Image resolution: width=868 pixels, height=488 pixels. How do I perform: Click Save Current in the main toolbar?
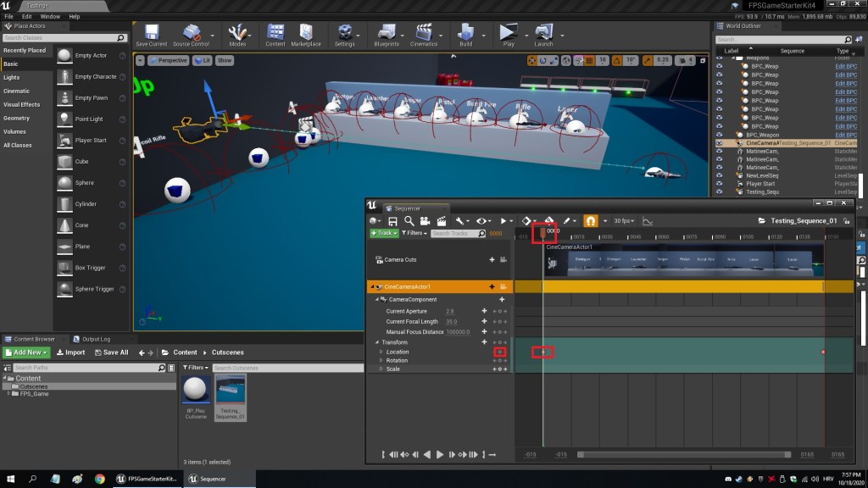pos(152,34)
